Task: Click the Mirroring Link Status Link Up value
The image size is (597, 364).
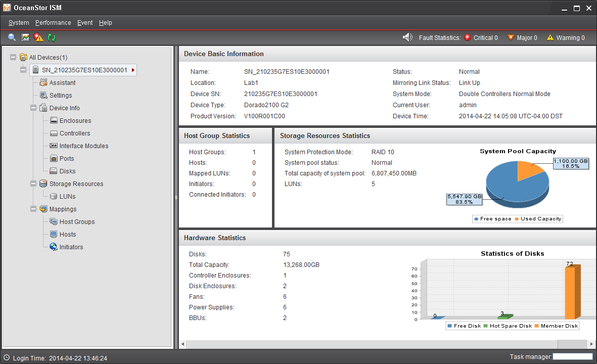Action: click(469, 82)
